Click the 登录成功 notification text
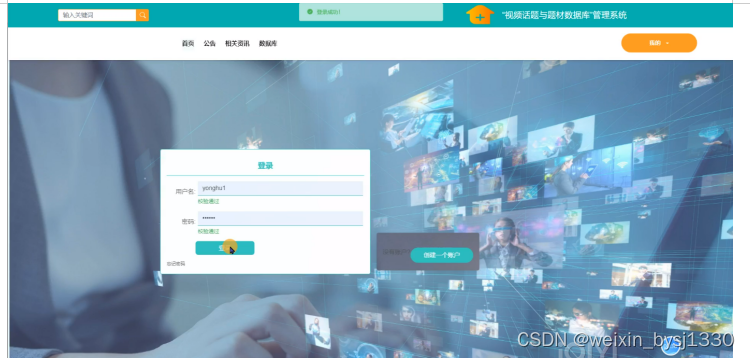This screenshot has width=750, height=360. pyautogui.click(x=329, y=12)
